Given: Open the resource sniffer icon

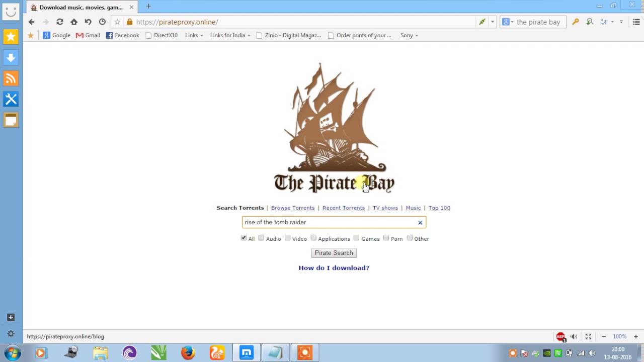Looking at the screenshot, I should click(x=590, y=22).
